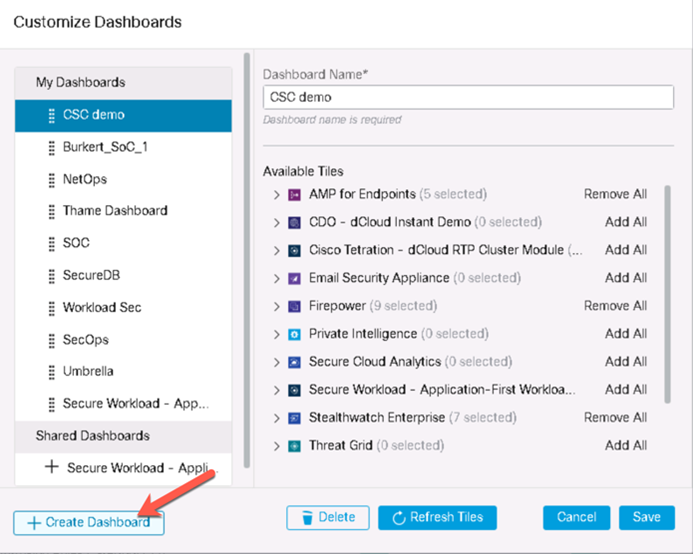Click the drag handle beside Umbrella
This screenshot has height=554, width=693.
(x=52, y=372)
